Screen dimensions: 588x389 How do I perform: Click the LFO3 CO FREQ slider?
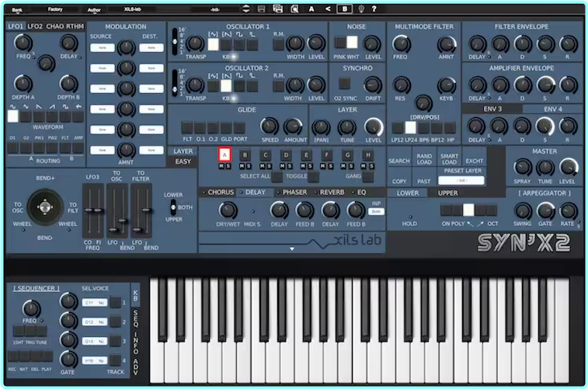[x=89, y=210]
